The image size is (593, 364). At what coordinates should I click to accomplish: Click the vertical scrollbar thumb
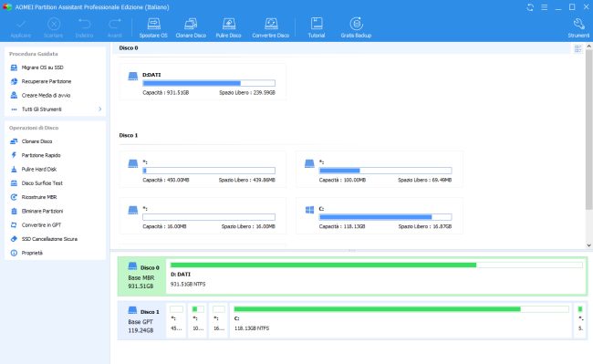coord(588,130)
